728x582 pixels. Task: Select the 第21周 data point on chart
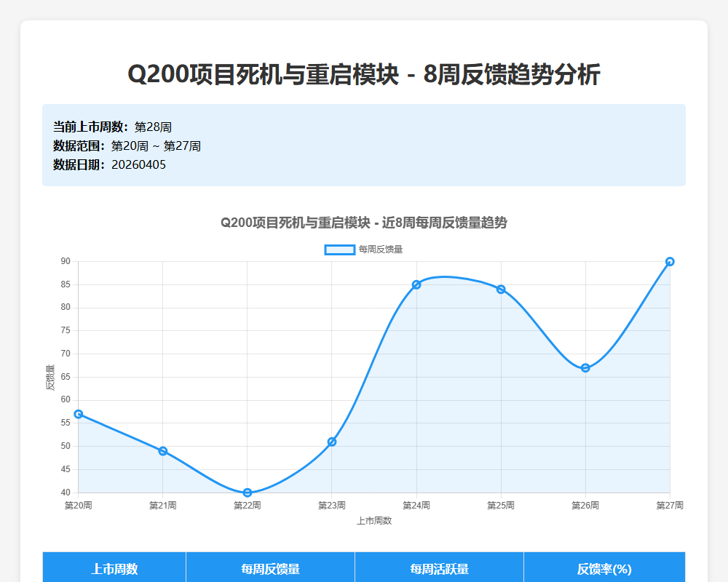(x=163, y=451)
